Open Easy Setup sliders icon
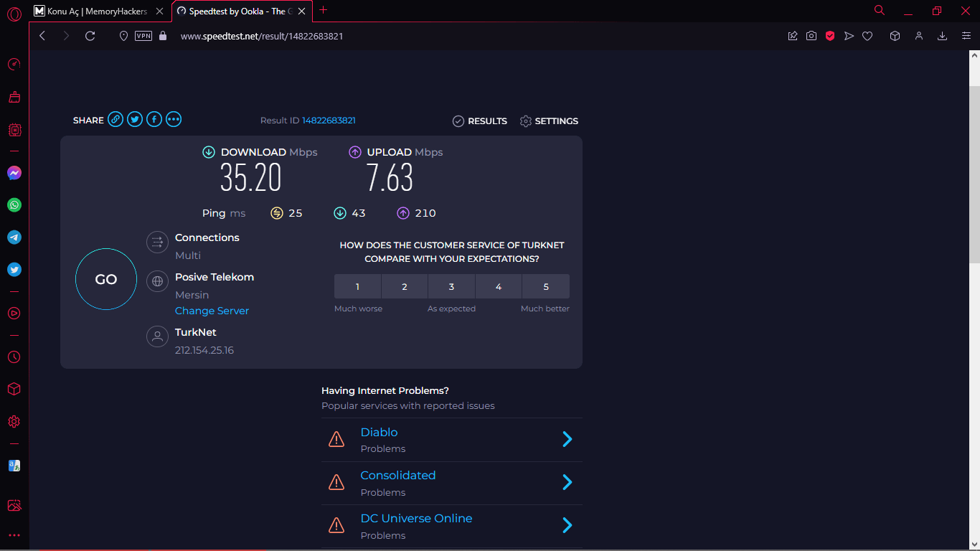The height and width of the screenshot is (551, 980). [966, 36]
